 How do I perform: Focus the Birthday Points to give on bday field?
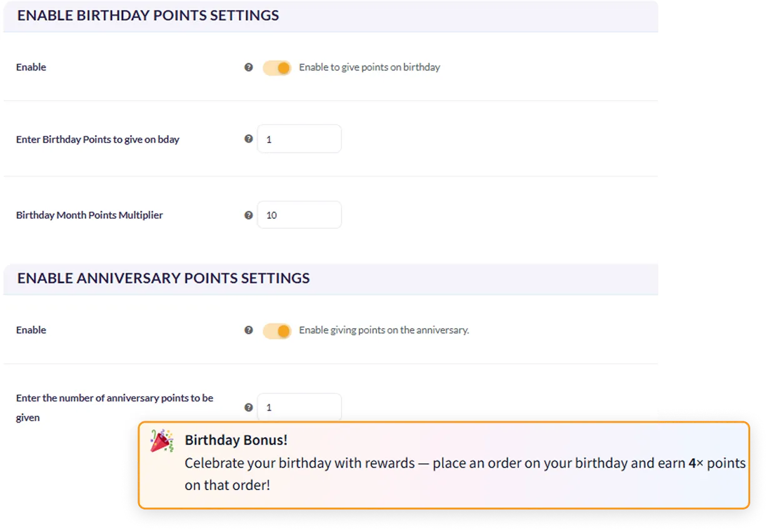pos(299,139)
